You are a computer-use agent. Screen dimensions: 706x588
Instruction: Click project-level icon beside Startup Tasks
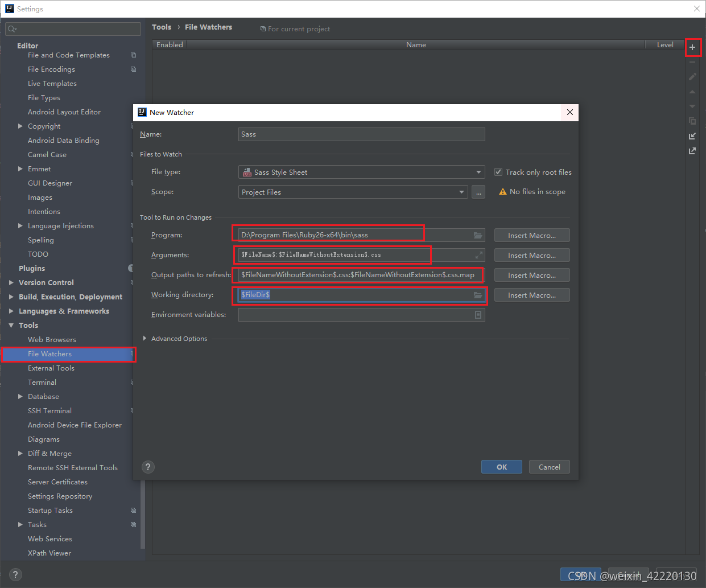[133, 511]
